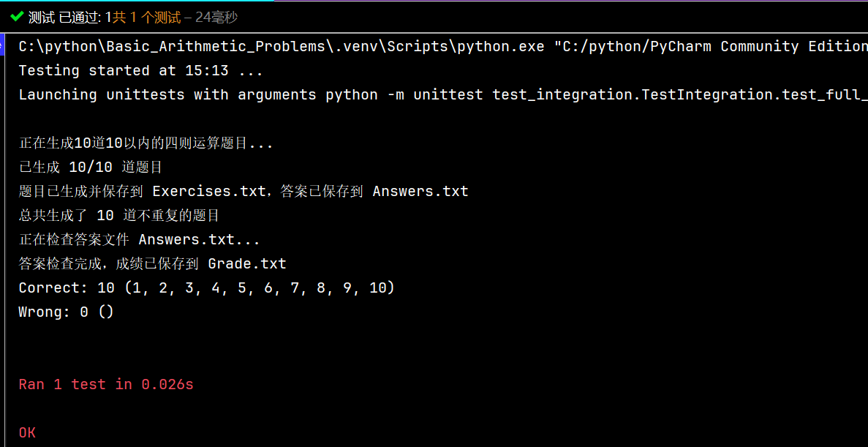868x447 pixels.
Task: Click the Wrong: 0 () results line
Action: click(x=67, y=312)
